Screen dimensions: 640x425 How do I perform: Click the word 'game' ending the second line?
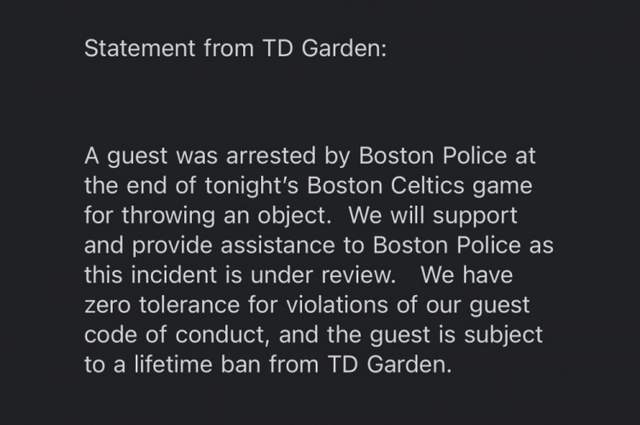point(502,187)
